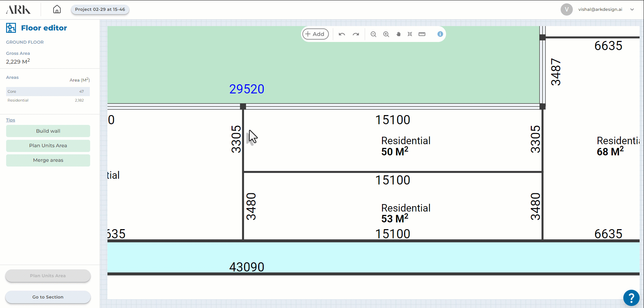
Task: Open the Add menu in toolbar
Action: (x=315, y=34)
